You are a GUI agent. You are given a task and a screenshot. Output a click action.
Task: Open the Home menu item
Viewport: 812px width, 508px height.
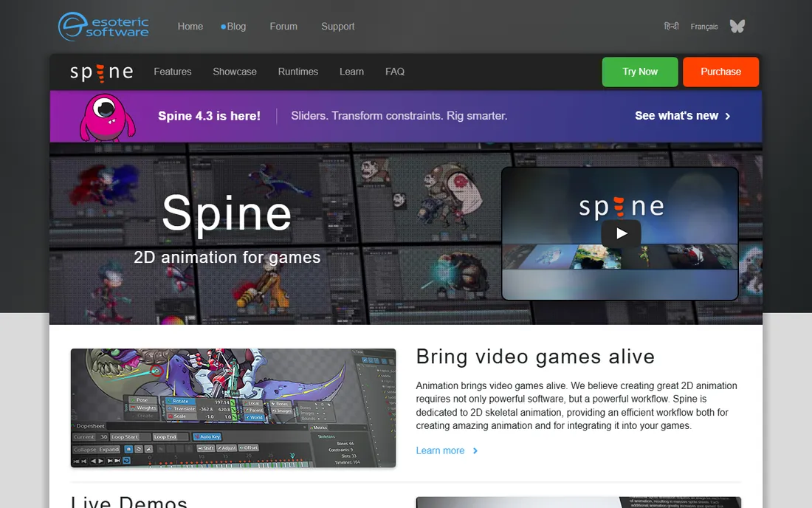(x=190, y=27)
